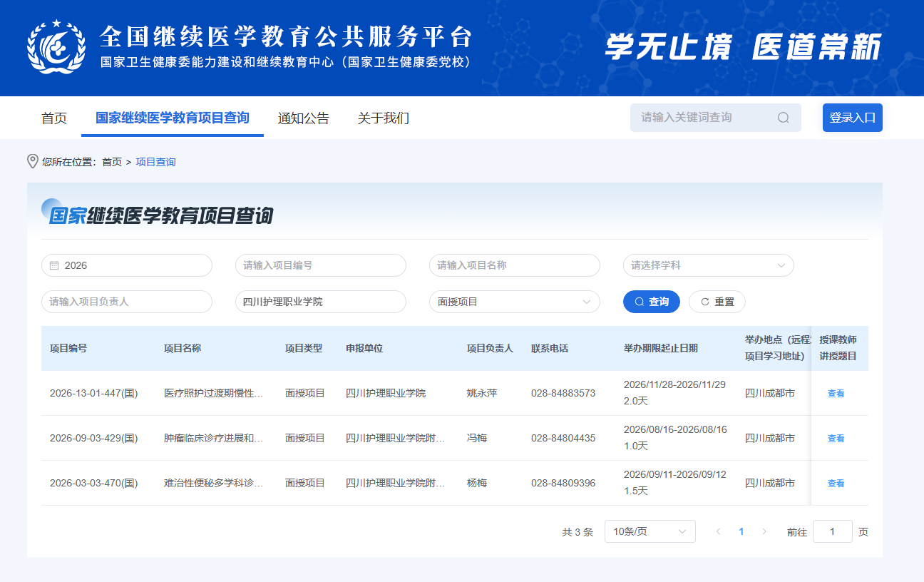This screenshot has height=582, width=924.
Task: Click the location pin icon in breadcrumb
Action: (33, 162)
